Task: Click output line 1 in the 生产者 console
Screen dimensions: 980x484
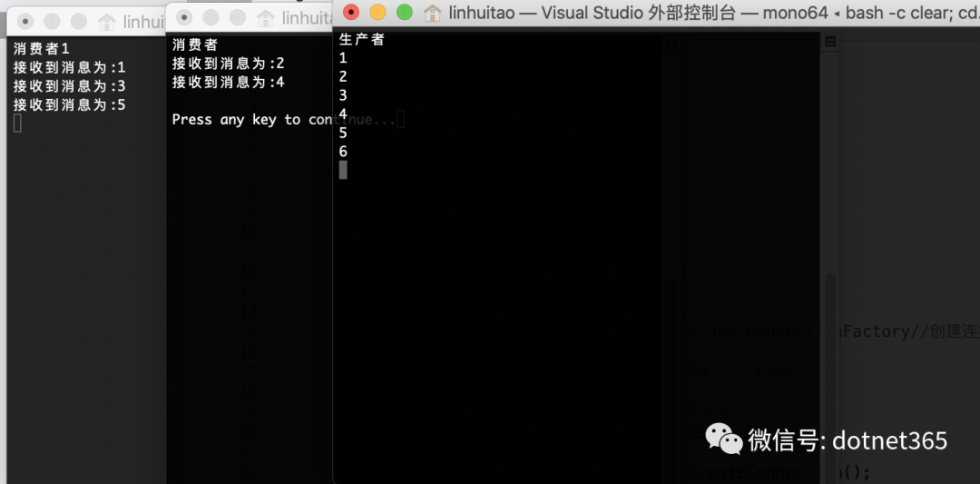Action: 342,58
